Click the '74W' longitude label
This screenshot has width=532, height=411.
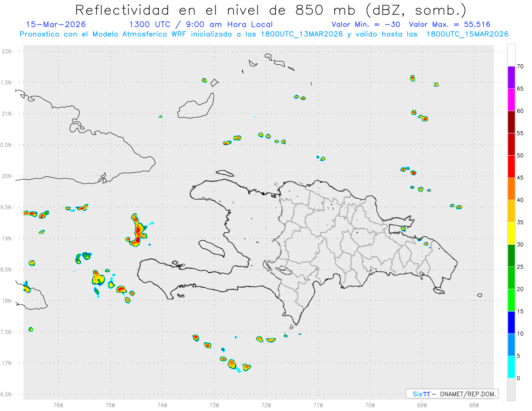pyautogui.click(x=162, y=405)
